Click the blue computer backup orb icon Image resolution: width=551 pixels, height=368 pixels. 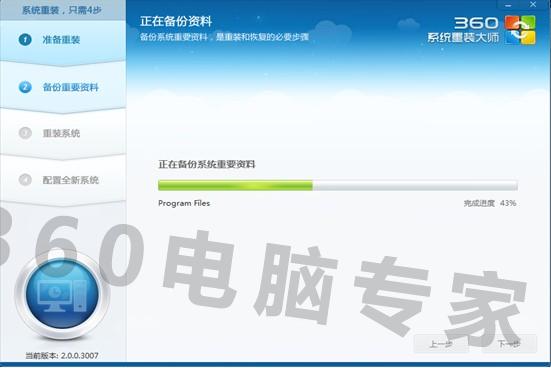click(x=62, y=295)
